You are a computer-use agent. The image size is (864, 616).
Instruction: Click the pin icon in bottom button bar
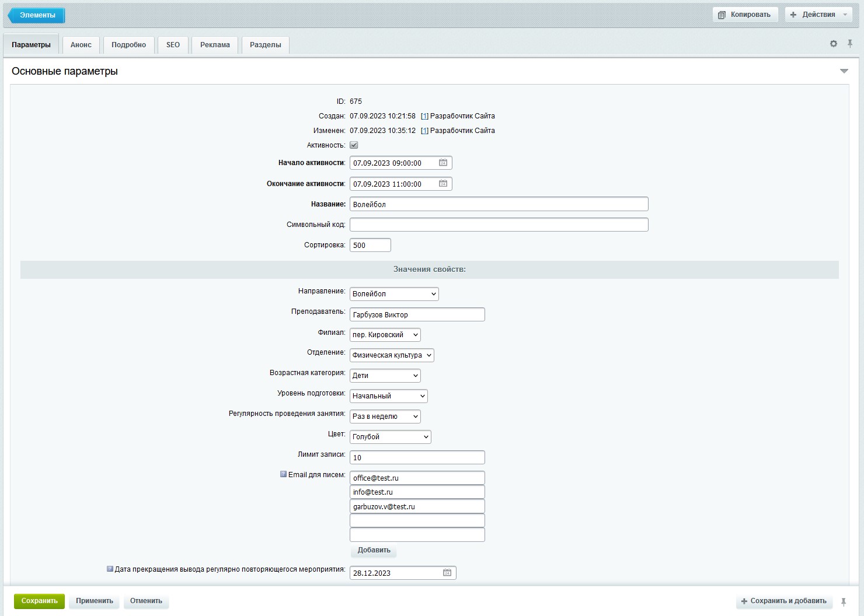click(844, 601)
